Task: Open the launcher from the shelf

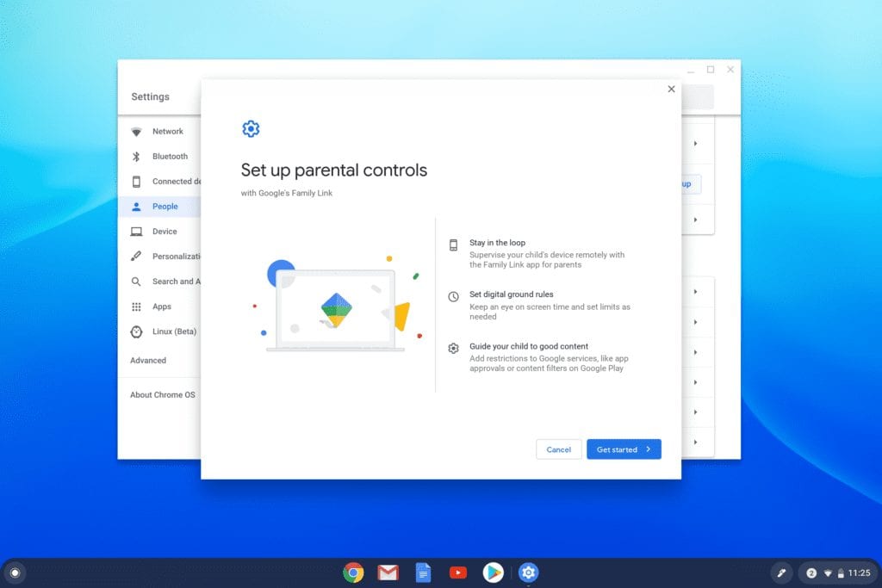Action: 16,573
